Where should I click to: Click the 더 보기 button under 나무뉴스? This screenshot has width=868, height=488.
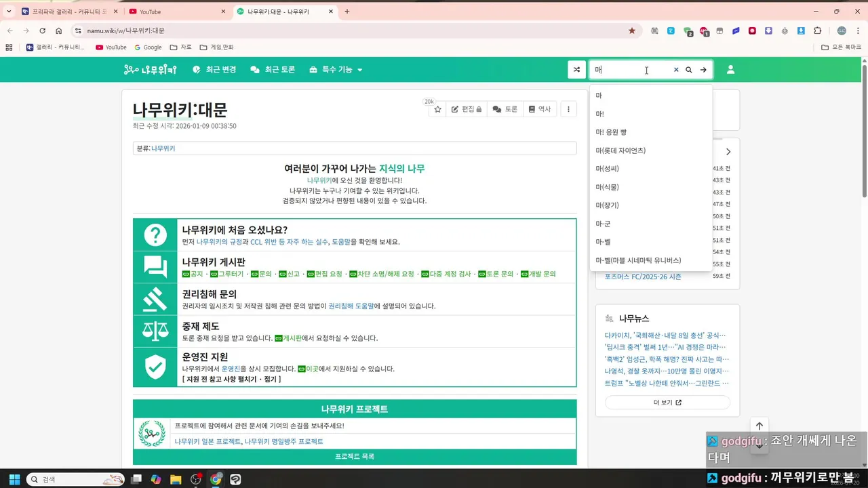tap(667, 403)
